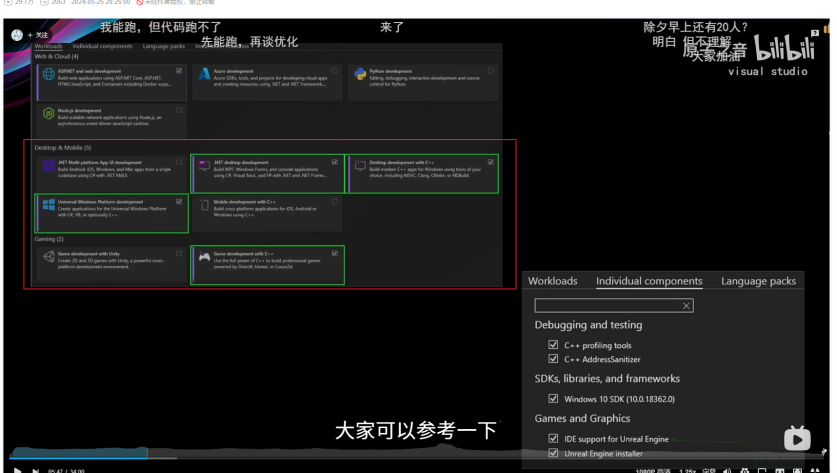This screenshot has height=473, width=837.
Task: Uncheck Windows 10 SDK (10.0.18362.0)
Action: point(553,398)
